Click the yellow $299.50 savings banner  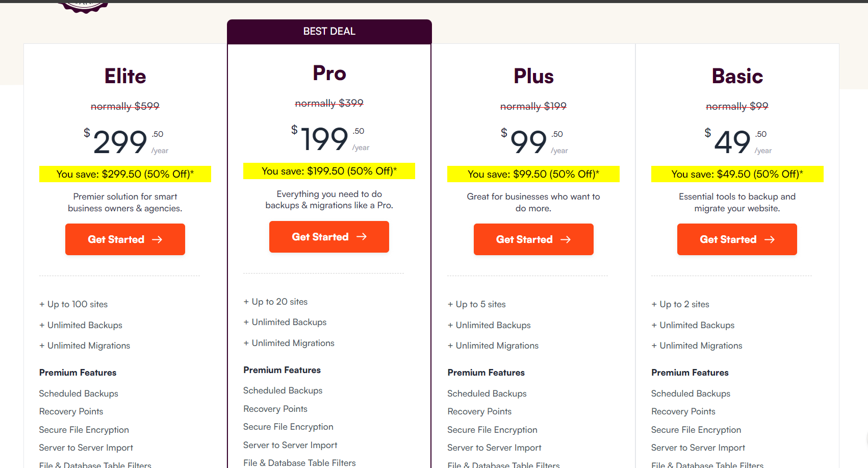pos(125,174)
